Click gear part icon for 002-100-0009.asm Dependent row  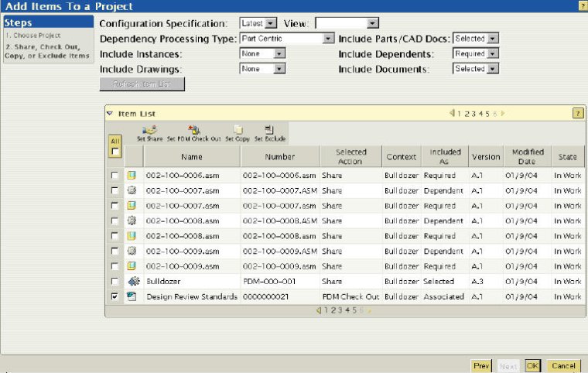point(132,251)
